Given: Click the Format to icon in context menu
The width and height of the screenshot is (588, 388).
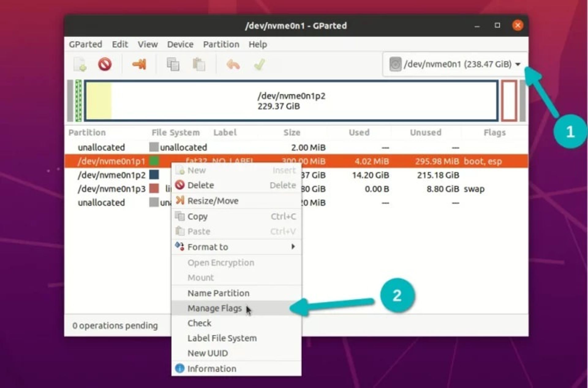Looking at the screenshot, I should pyautogui.click(x=179, y=246).
